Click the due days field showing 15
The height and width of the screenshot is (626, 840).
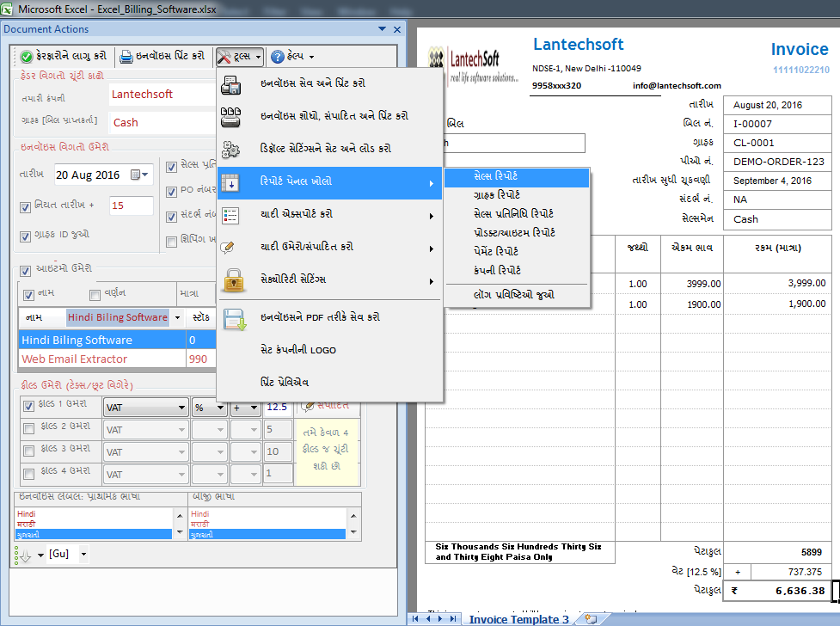pos(132,206)
